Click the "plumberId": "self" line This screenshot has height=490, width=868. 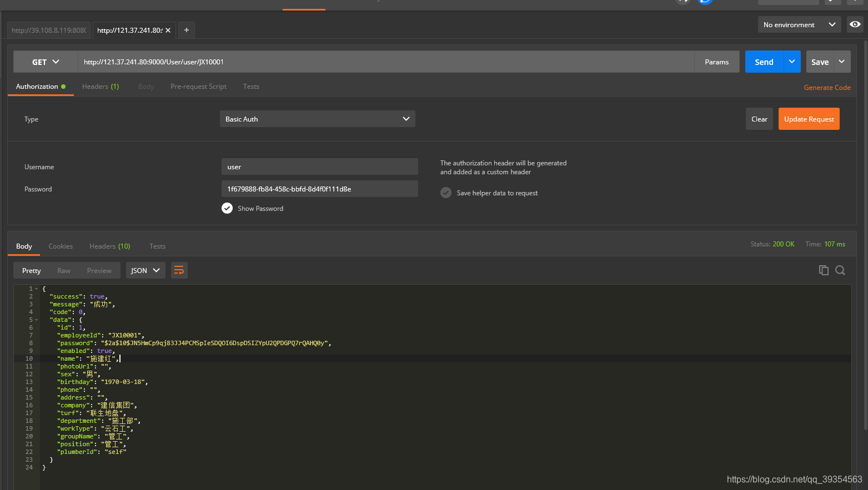click(92, 452)
